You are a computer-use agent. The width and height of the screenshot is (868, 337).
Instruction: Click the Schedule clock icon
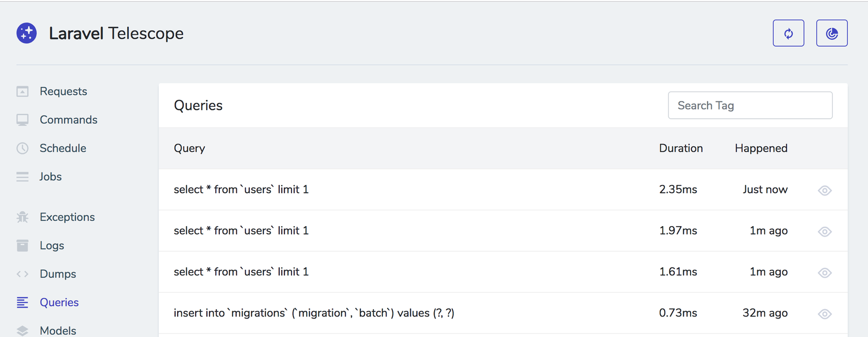pos(23,148)
